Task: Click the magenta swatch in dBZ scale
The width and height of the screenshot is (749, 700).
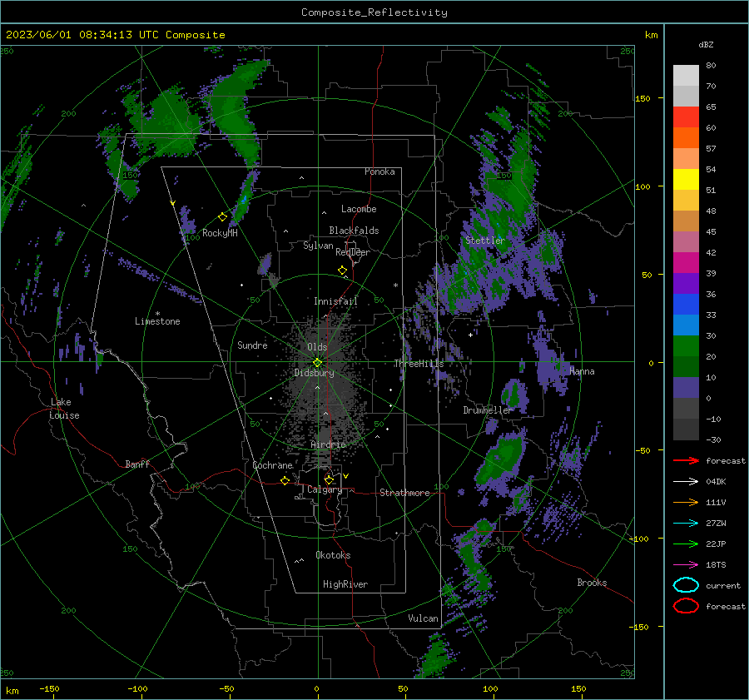Action: click(686, 263)
